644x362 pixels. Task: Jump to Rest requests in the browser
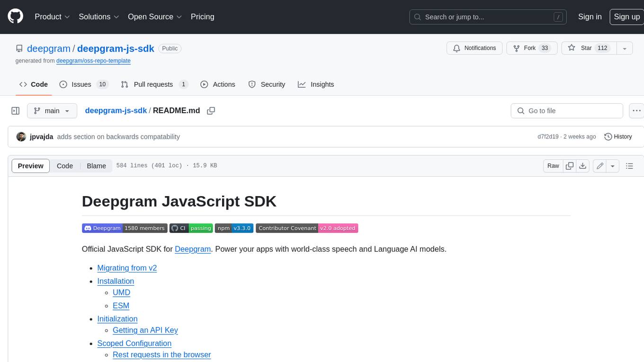(x=161, y=354)
